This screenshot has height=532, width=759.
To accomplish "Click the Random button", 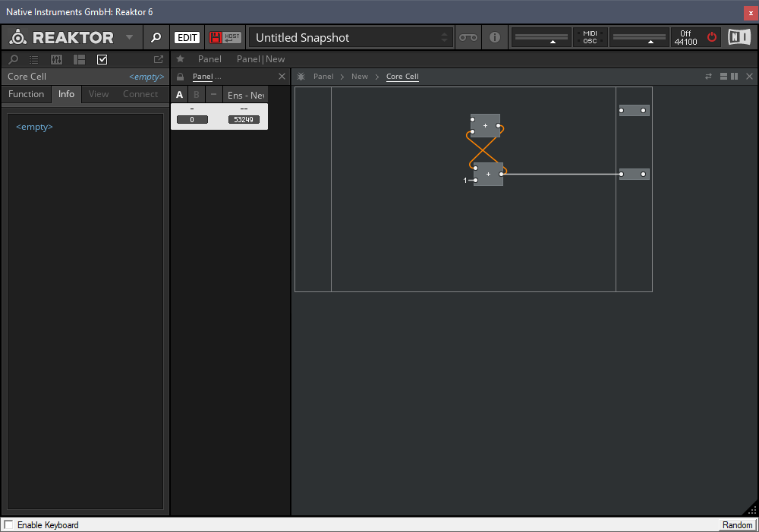I will coord(737,524).
